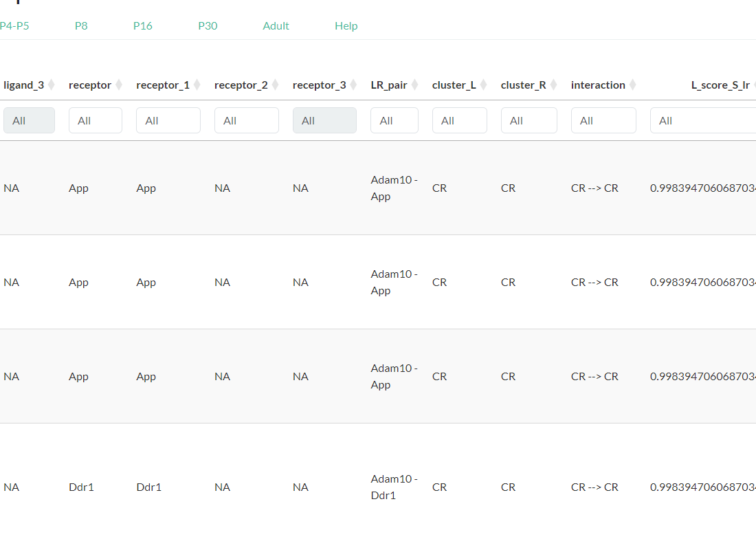Click the receptor_2 column sort icon
This screenshot has width=756, height=550.
275,85
